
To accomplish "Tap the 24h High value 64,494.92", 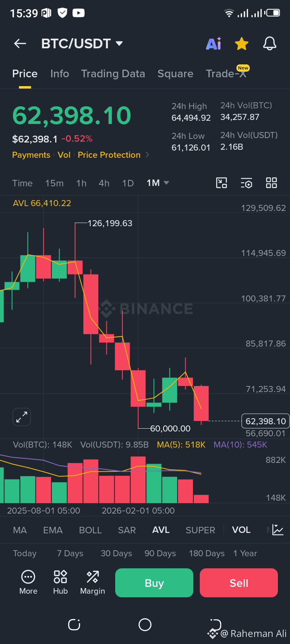I will tap(191, 118).
